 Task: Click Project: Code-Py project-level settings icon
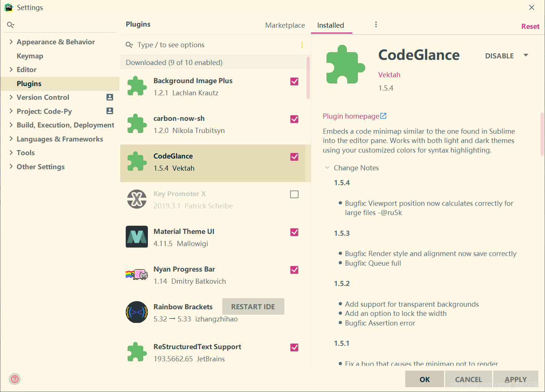coord(110,111)
